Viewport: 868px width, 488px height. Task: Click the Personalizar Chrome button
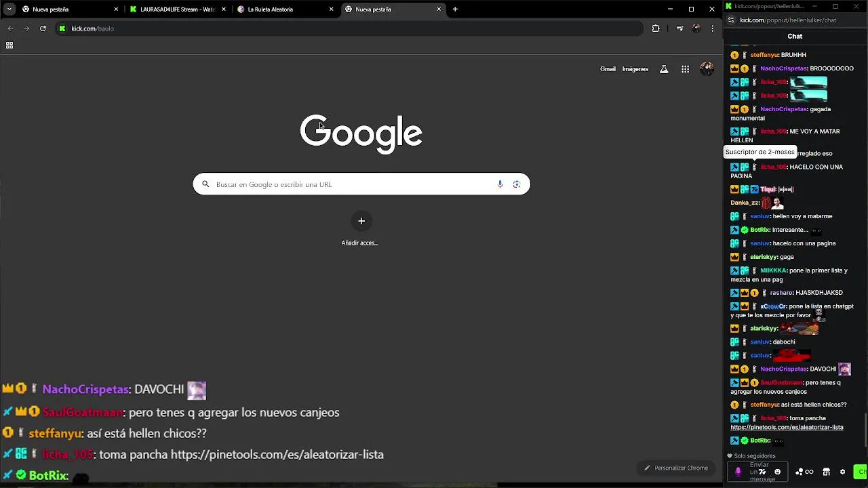tap(676, 468)
